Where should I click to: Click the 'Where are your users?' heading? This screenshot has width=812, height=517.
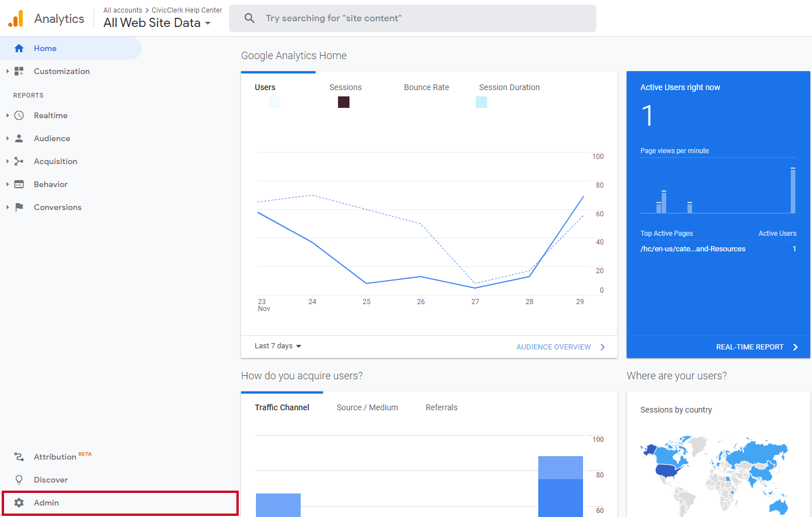(677, 376)
